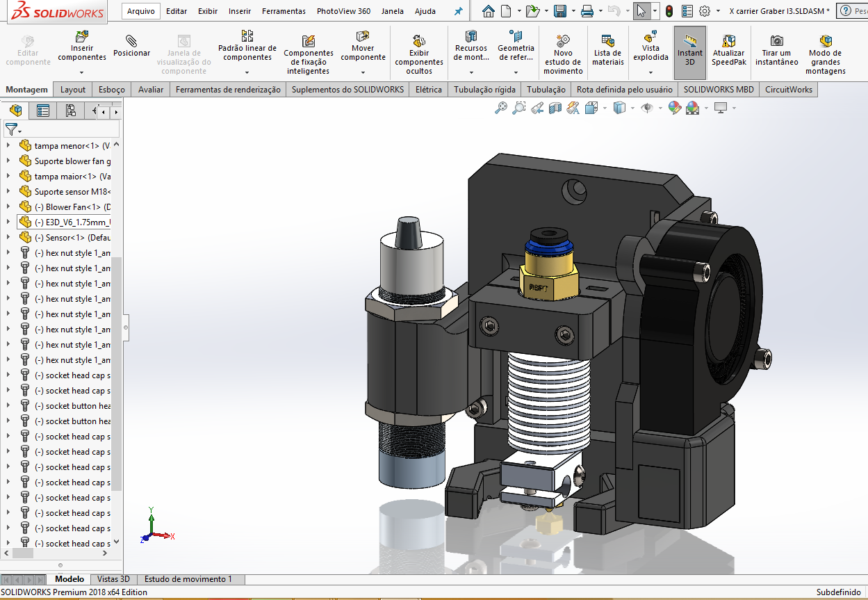Switch to Ferramentas de renderização tab
868x600 pixels.
(x=228, y=90)
